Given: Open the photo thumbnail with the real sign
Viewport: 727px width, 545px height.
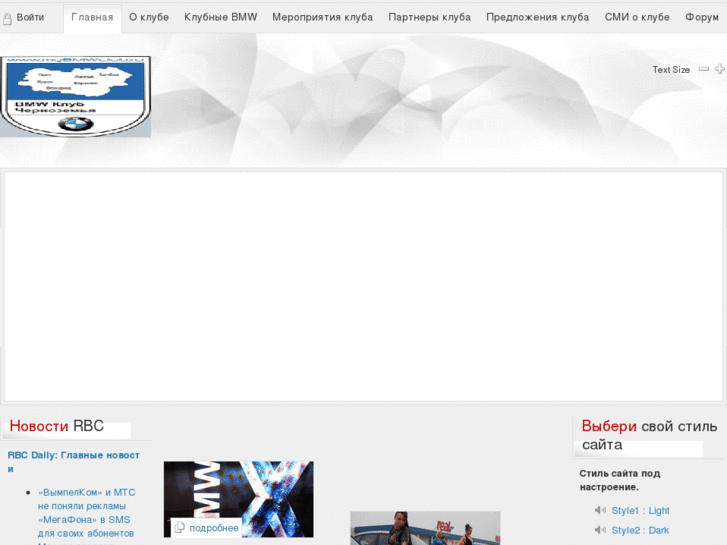Looking at the screenshot, I should click(425, 528).
